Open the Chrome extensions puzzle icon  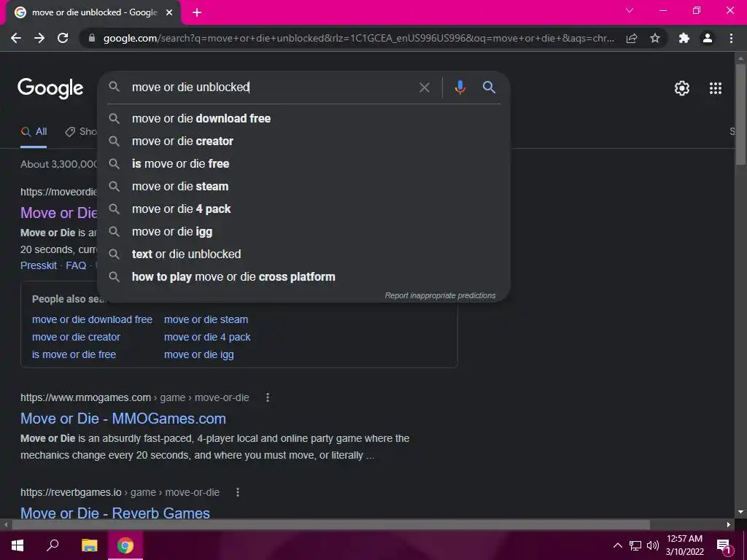pos(684,38)
